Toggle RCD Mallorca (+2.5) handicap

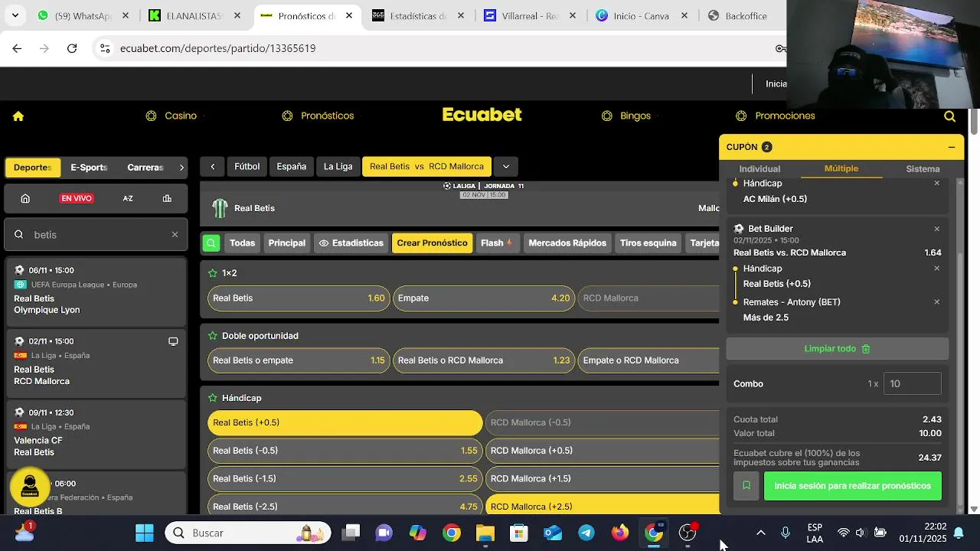[603, 507]
